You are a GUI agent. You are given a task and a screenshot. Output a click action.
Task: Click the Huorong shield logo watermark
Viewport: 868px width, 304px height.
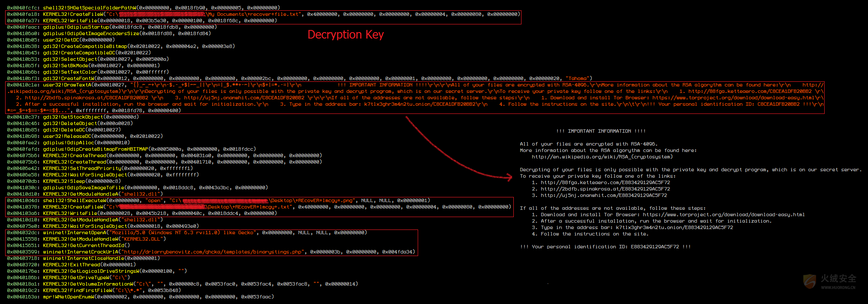point(810,281)
